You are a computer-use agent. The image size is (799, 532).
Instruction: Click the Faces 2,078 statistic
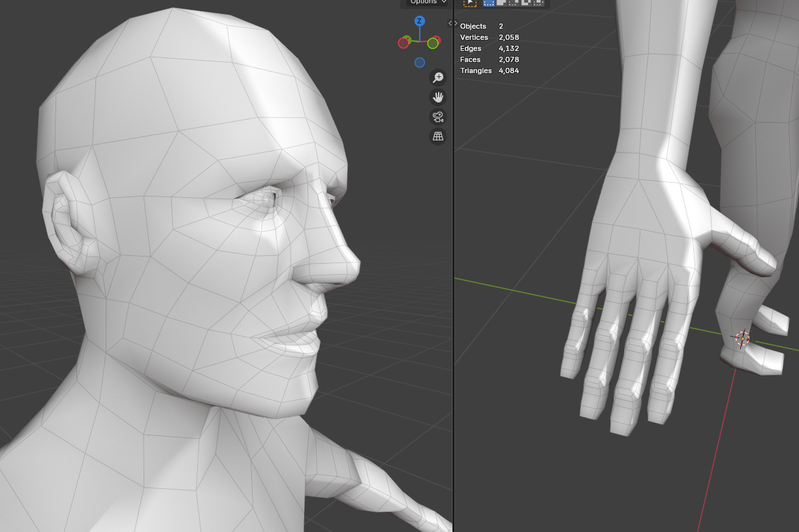[490, 59]
